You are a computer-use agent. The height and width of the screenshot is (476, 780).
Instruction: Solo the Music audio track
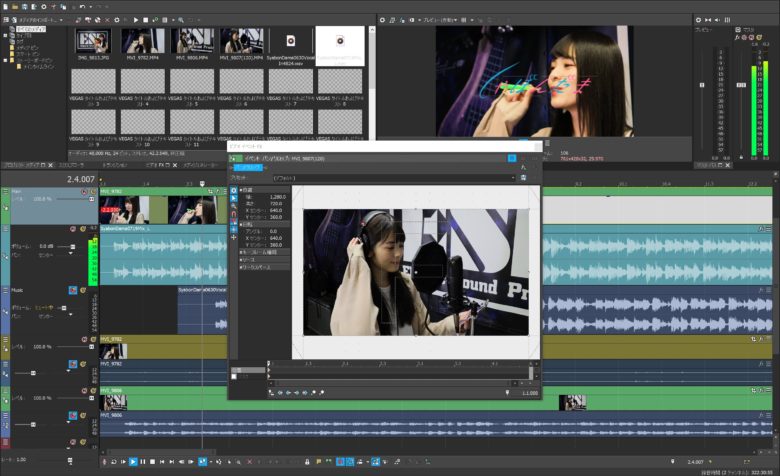pyautogui.click(x=83, y=290)
